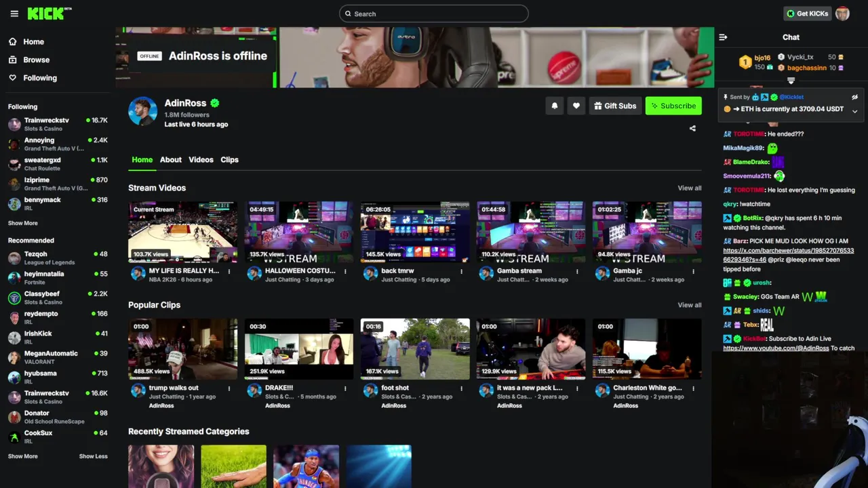
Task: Open Trainwreckstv channel with 16.7K viewers
Action: click(x=58, y=124)
